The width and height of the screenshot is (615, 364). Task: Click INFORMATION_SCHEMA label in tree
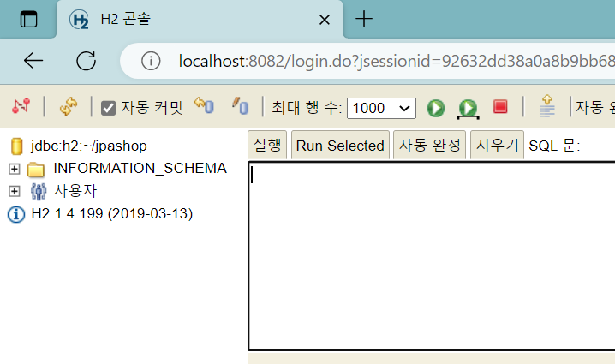tap(140, 168)
